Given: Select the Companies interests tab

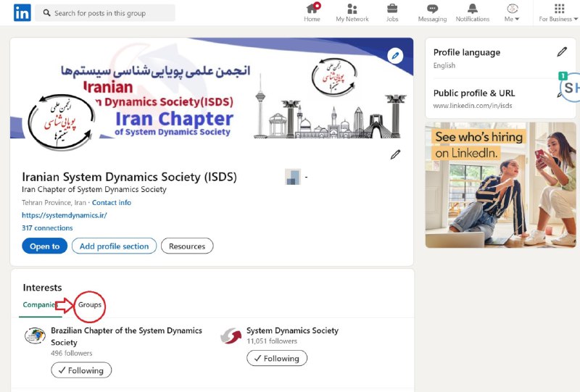Looking at the screenshot, I should pos(39,305).
